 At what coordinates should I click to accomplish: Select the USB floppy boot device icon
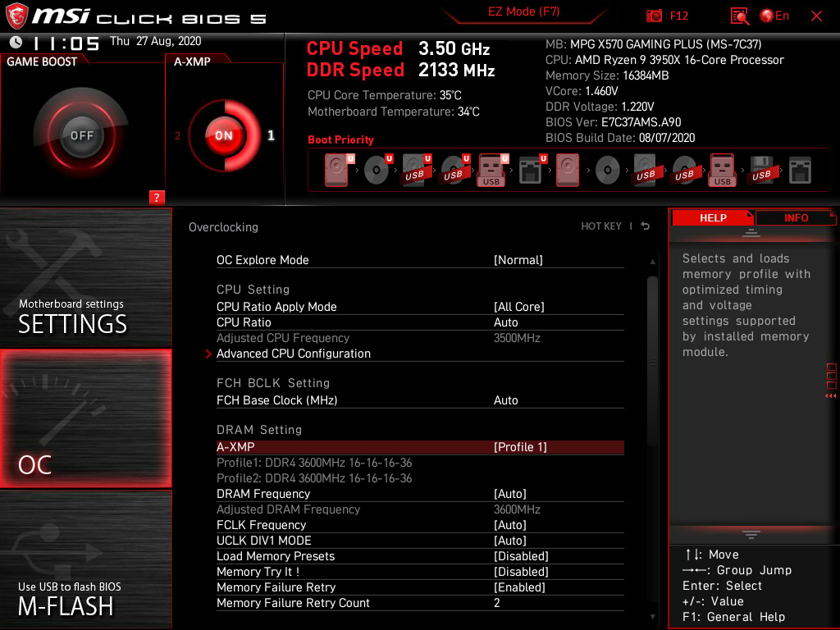(x=763, y=171)
